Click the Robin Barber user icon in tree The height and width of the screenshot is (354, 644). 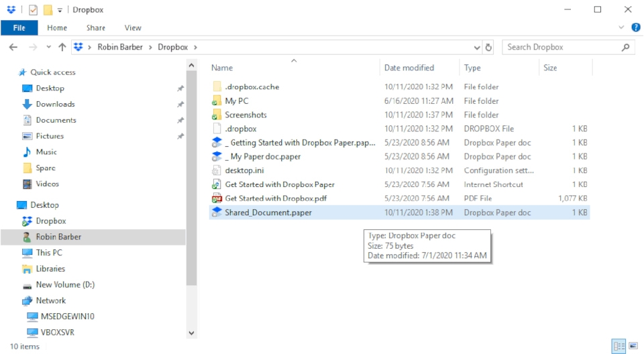27,237
